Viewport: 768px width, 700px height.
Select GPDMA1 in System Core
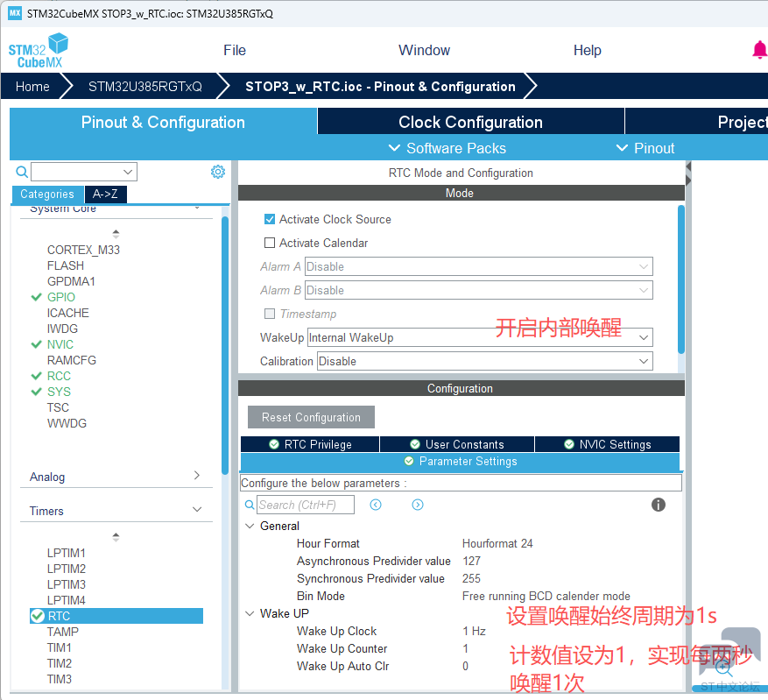(71, 281)
